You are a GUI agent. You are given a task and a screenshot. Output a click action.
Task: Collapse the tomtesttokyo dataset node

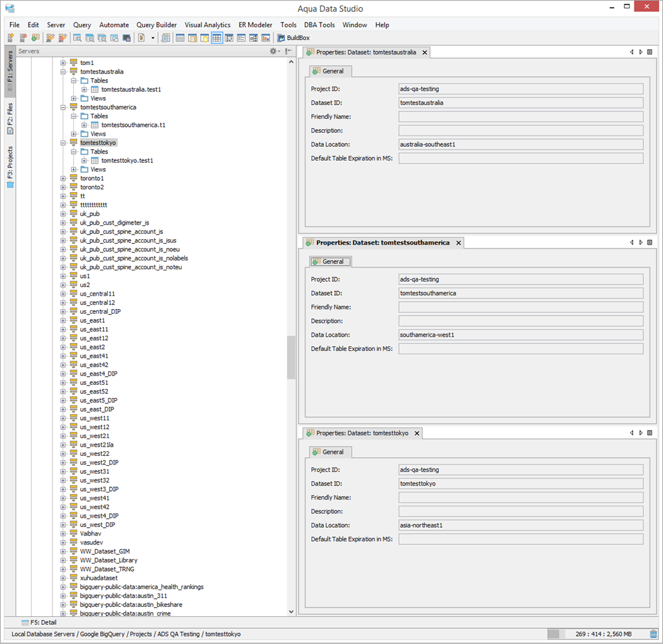tap(63, 143)
